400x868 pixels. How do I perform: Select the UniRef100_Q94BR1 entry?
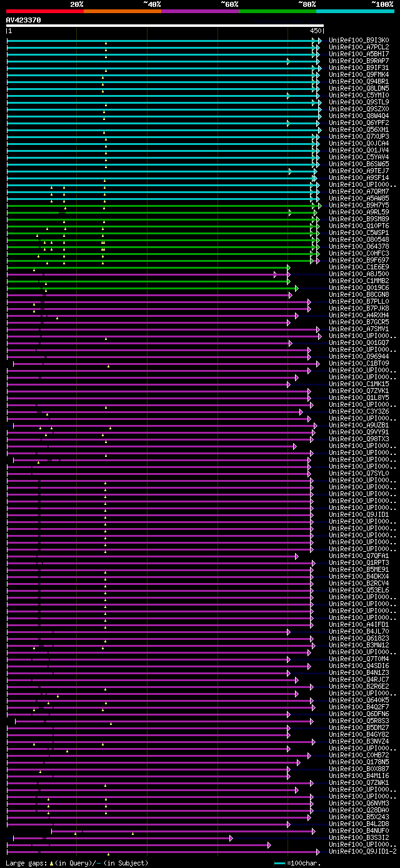[x=359, y=82]
